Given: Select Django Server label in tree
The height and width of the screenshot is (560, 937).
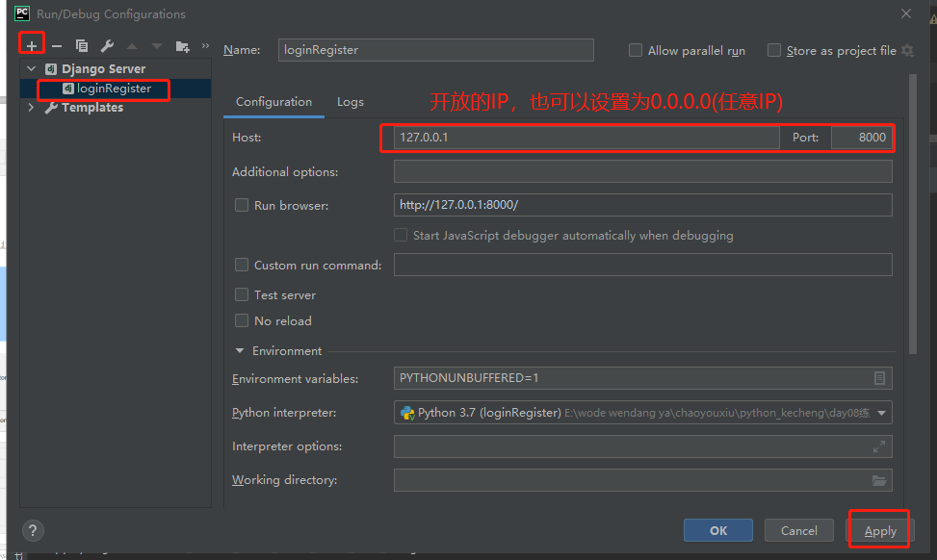Looking at the screenshot, I should click(x=103, y=68).
